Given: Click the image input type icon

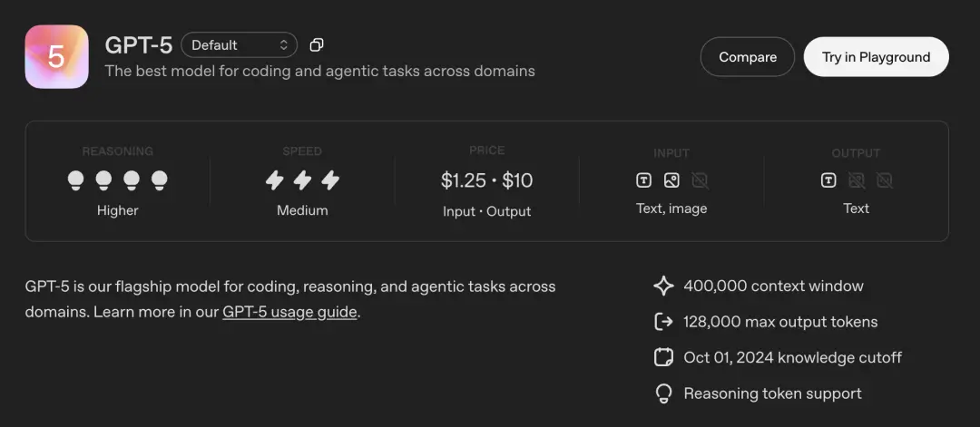Looking at the screenshot, I should click(x=671, y=181).
